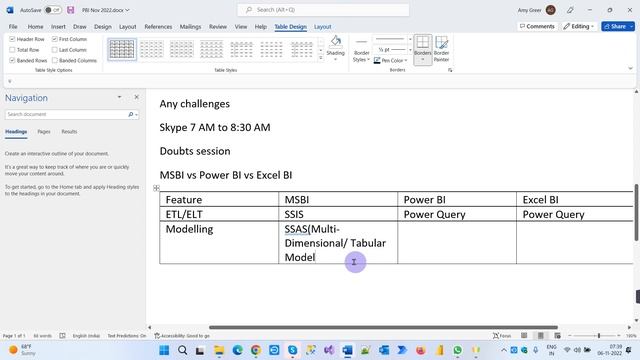
Task: Switch to the Insert tab
Action: 58,27
